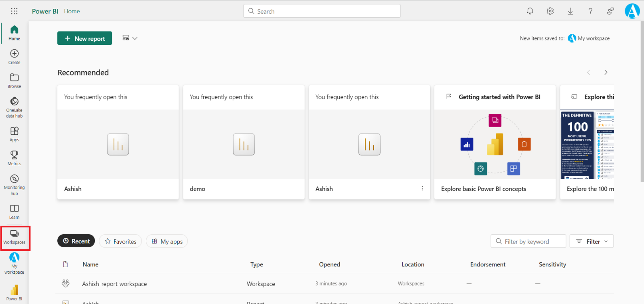Image resolution: width=644 pixels, height=304 pixels.
Task: Open the settings gear icon
Action: tap(550, 11)
